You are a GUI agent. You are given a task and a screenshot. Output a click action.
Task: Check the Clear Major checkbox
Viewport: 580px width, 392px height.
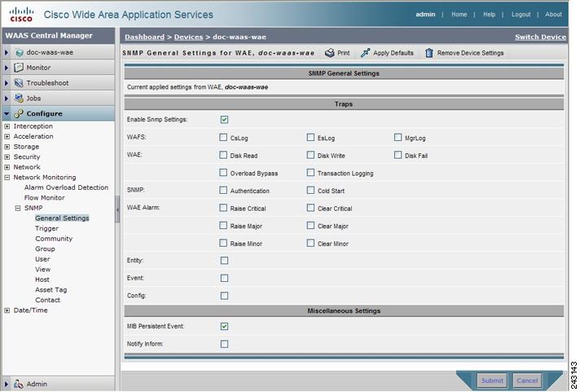coord(310,226)
